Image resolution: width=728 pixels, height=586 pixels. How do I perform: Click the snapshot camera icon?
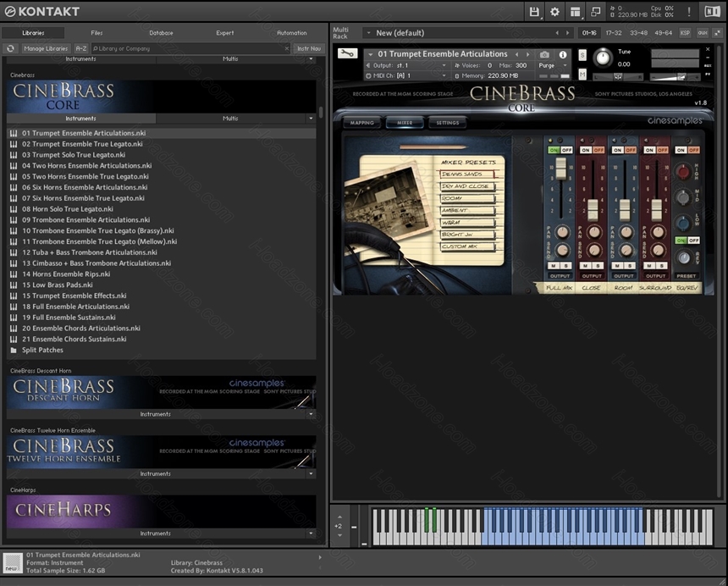tap(544, 54)
